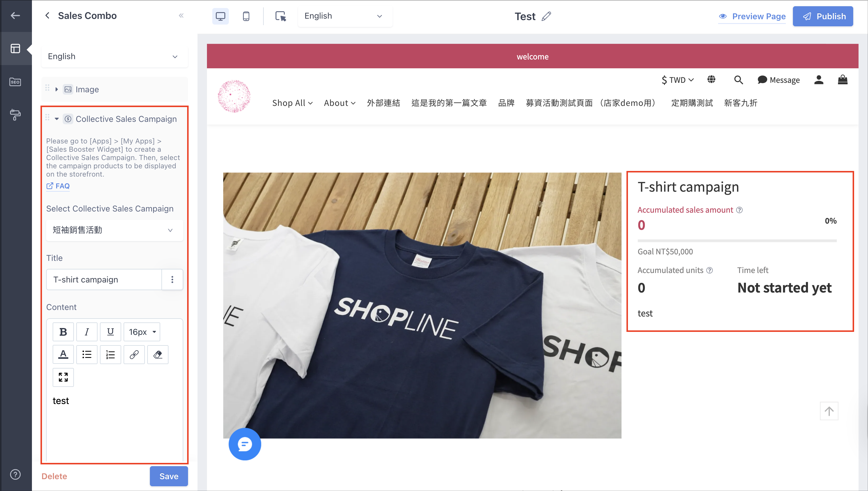This screenshot has height=491, width=868.
Task: Open the storefront search icon
Action: [x=738, y=80]
